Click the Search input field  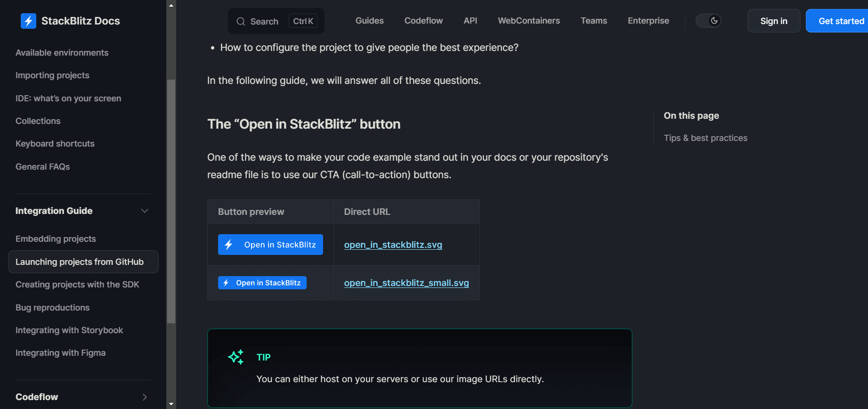click(276, 21)
